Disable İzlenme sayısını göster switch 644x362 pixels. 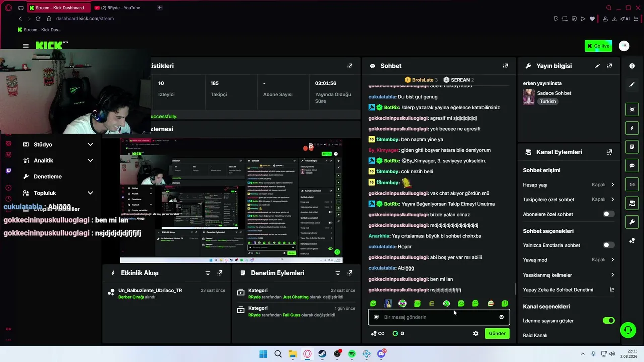coord(609,321)
